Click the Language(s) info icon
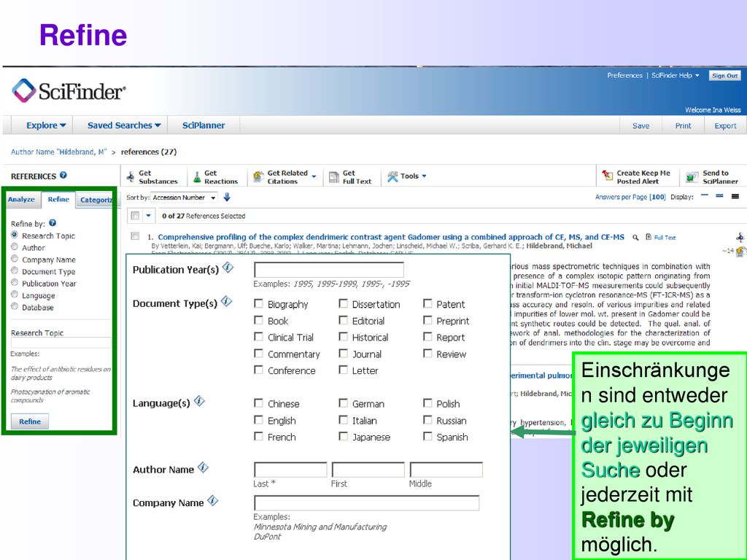 tap(200, 401)
